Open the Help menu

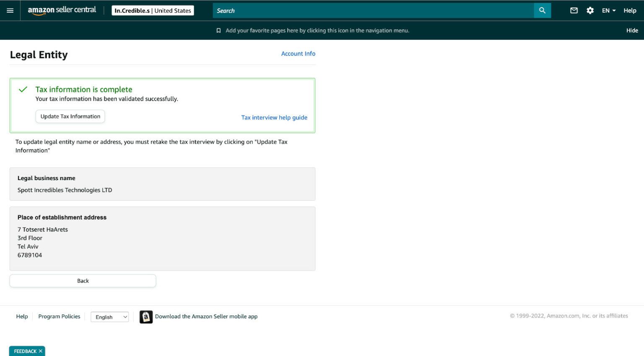point(630,10)
